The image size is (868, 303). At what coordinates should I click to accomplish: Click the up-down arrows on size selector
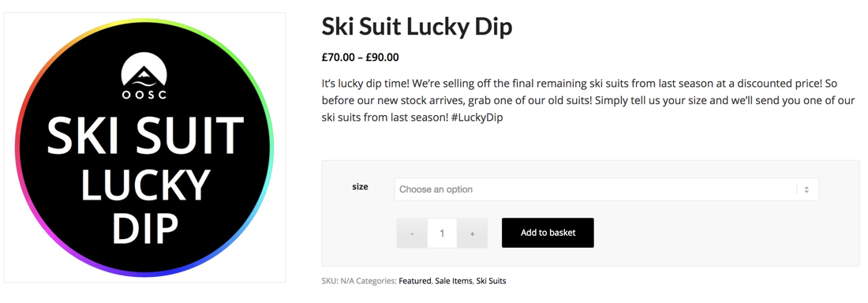(806, 189)
